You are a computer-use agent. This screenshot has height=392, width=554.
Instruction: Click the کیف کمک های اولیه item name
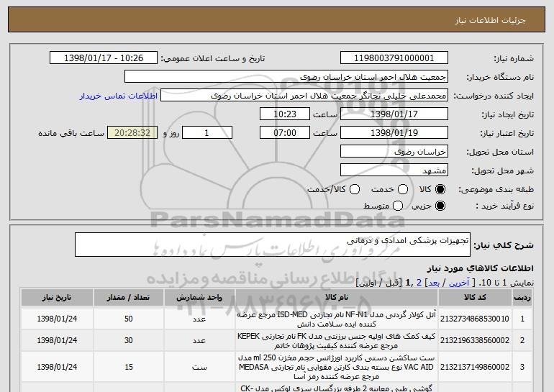336,340
